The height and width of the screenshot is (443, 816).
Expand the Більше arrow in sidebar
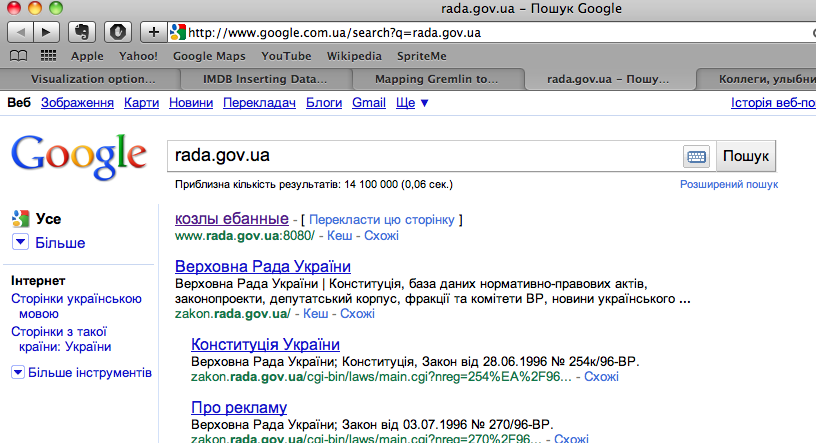(x=20, y=243)
